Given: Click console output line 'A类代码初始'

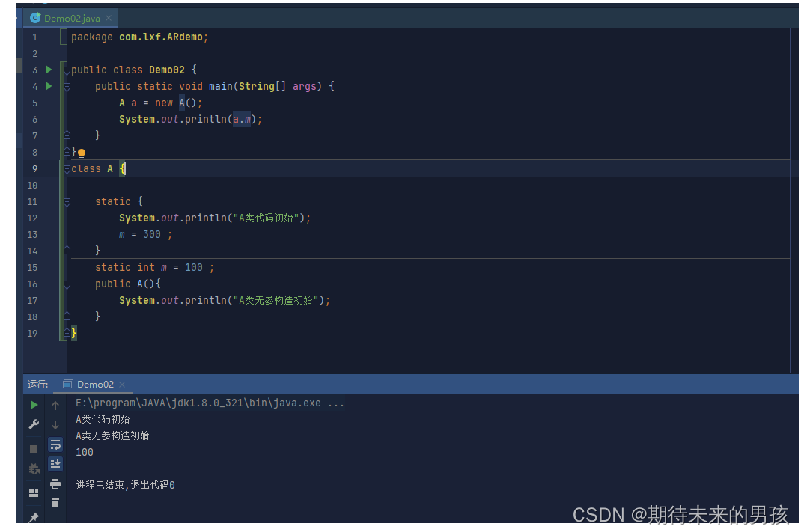Looking at the screenshot, I should 103,419.
